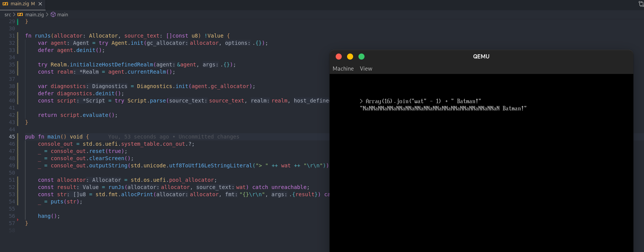
Task: Click the yellow minimize button of QEMU
Action: (350, 57)
